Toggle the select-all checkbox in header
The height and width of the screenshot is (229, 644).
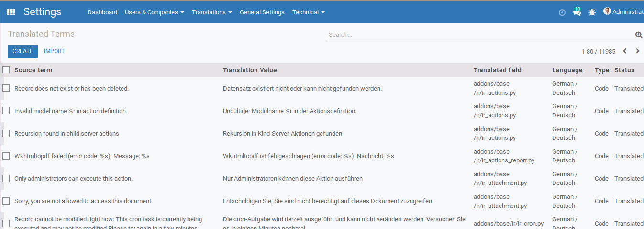[x=6, y=70]
